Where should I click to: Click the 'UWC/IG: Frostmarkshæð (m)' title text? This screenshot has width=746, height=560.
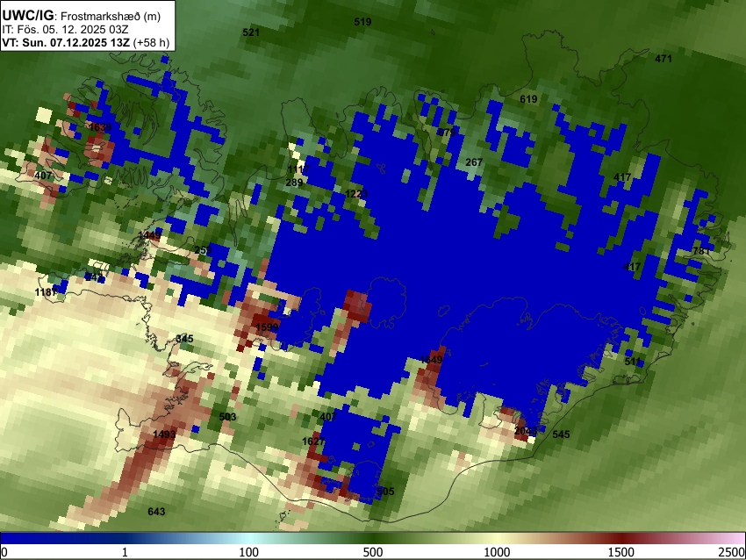(x=82, y=16)
